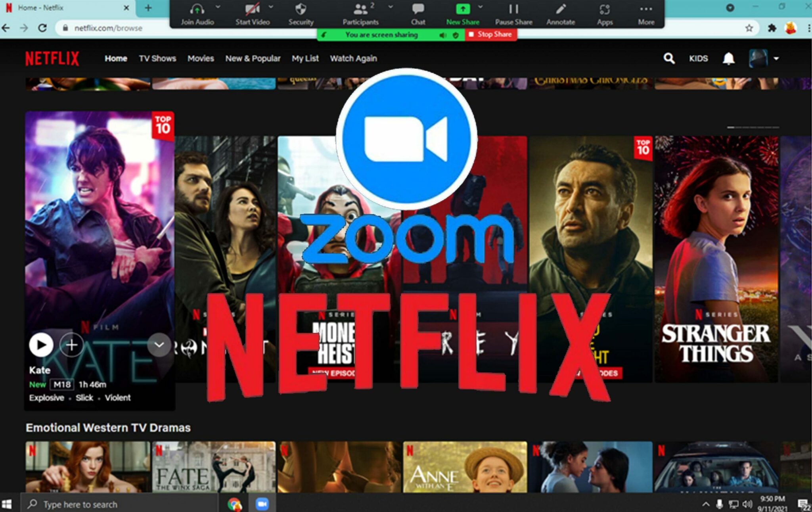Select the Home navigation item

[x=116, y=58]
